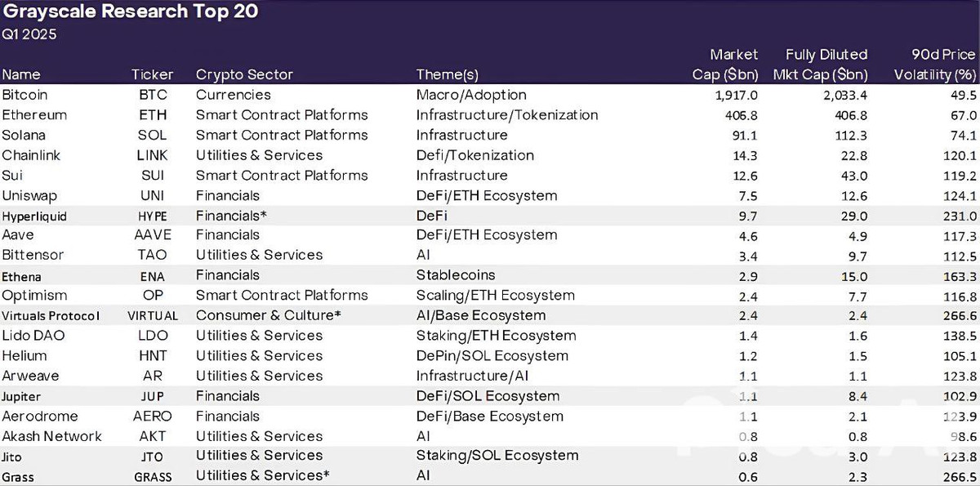Click the Macro/Adoption theme cell
Image resolution: width=980 pixels, height=486 pixels.
click(x=471, y=95)
